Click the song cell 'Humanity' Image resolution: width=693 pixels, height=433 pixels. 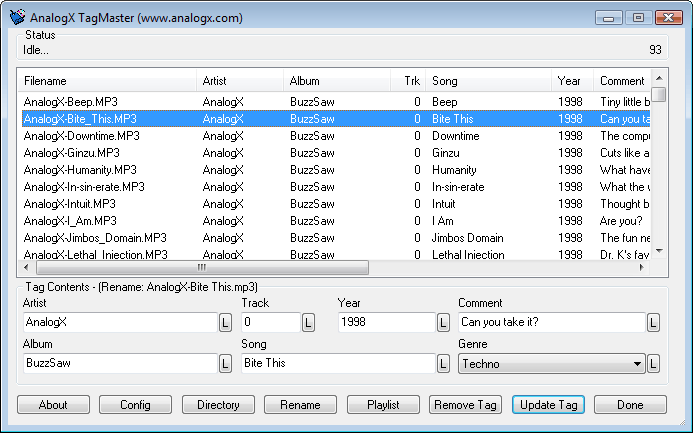[454, 170]
